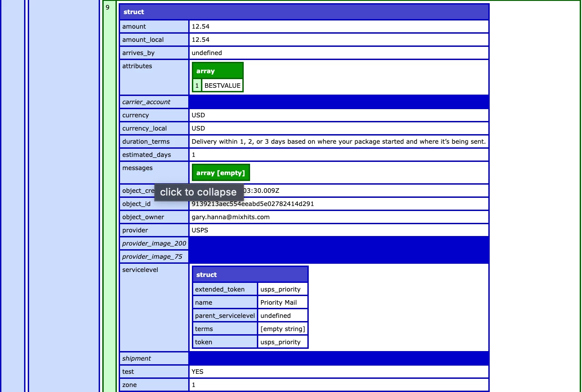This screenshot has height=392, width=582.
Task: Click the terms key in servicelevel
Action: click(225, 329)
